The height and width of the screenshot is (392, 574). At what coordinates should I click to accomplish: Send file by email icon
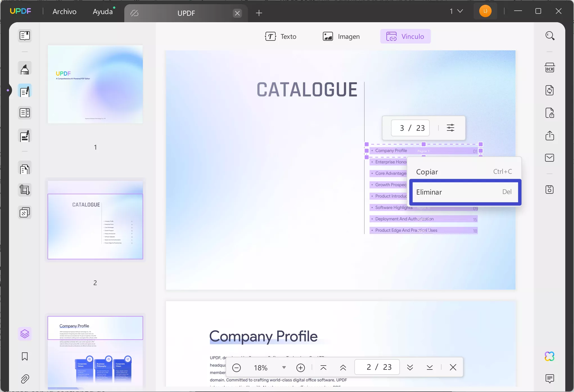[x=550, y=158]
